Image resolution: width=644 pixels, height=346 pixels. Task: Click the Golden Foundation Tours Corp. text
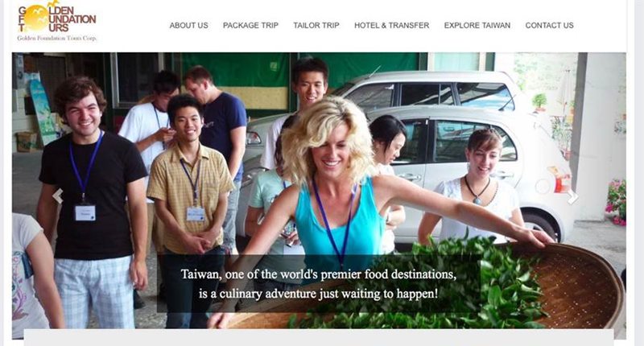[x=56, y=38]
